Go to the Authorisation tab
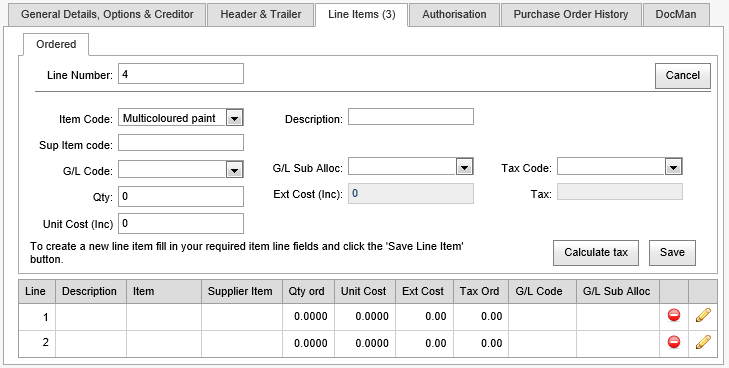This screenshot has height=368, width=729. pyautogui.click(x=454, y=14)
